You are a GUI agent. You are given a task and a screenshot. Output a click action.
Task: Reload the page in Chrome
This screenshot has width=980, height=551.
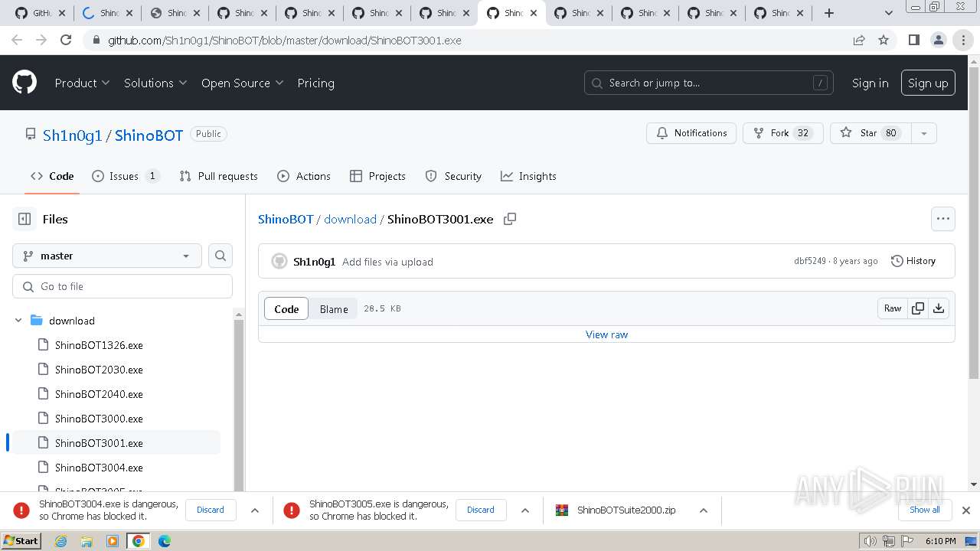[x=66, y=41]
